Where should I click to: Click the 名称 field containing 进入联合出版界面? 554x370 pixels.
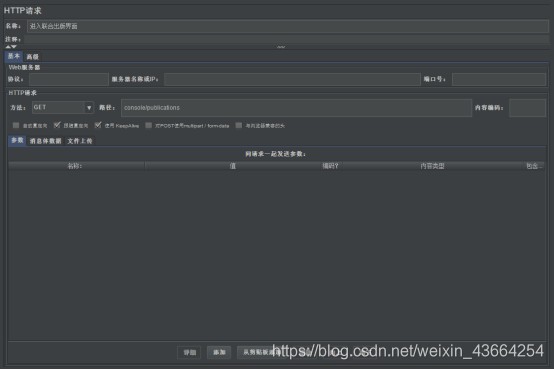click(288, 26)
